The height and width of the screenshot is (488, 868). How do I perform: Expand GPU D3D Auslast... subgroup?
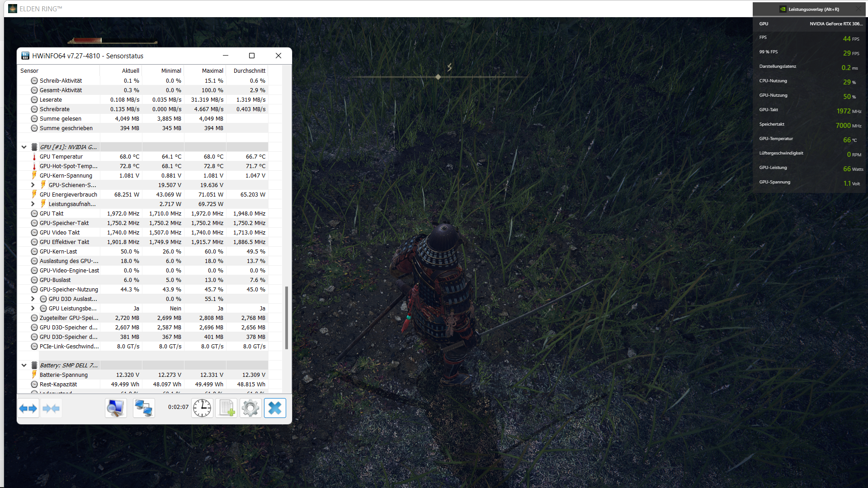33,299
